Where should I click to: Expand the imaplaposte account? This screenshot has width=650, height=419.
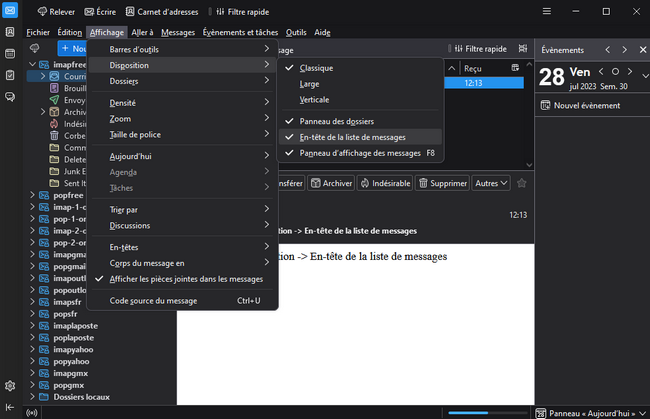32,325
